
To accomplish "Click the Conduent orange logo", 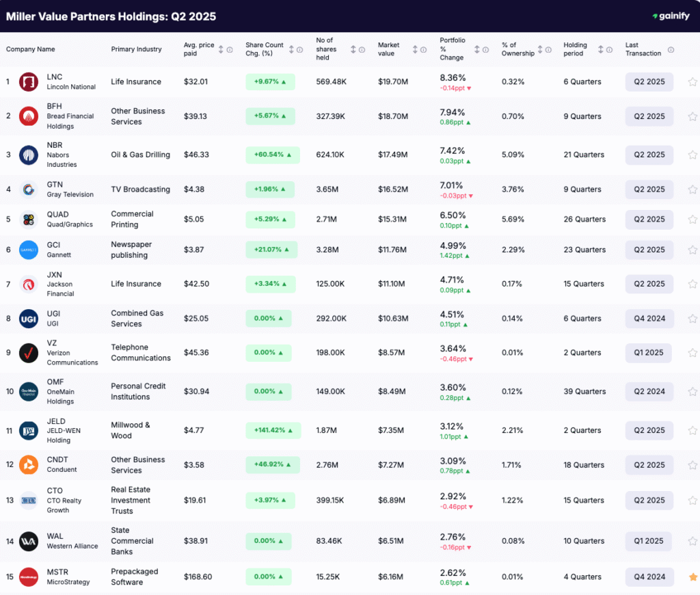I will [x=29, y=465].
